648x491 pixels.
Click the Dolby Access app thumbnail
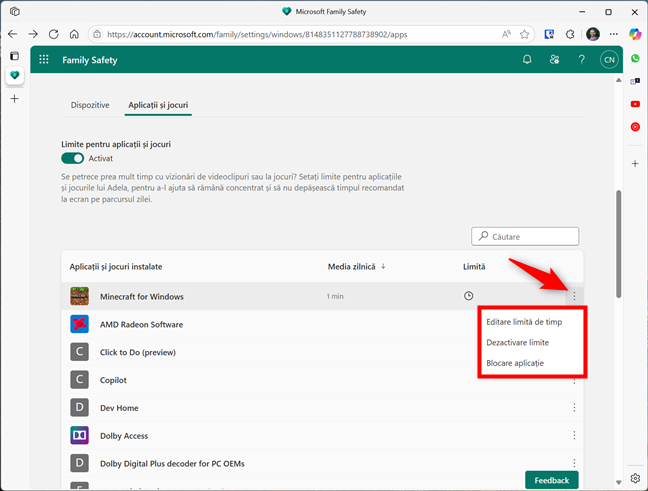[79, 435]
